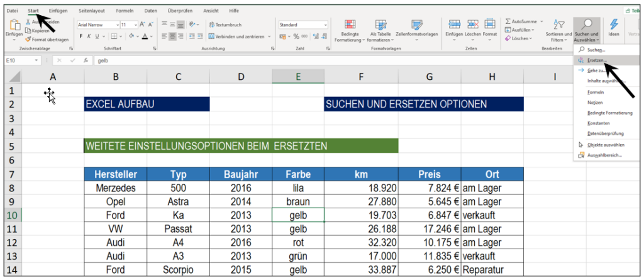
Task: Click the text orientation icon
Action: coord(194,25)
